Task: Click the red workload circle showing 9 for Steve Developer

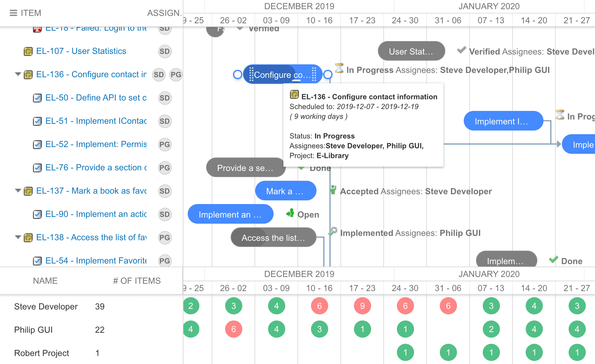Action: 362,305
